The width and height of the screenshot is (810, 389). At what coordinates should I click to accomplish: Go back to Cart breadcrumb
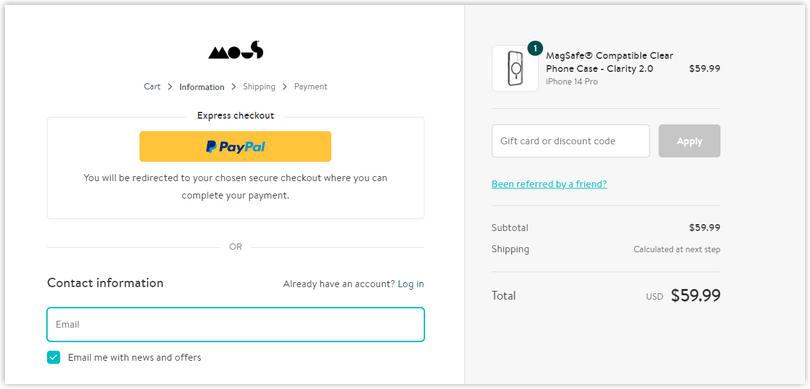coord(152,87)
